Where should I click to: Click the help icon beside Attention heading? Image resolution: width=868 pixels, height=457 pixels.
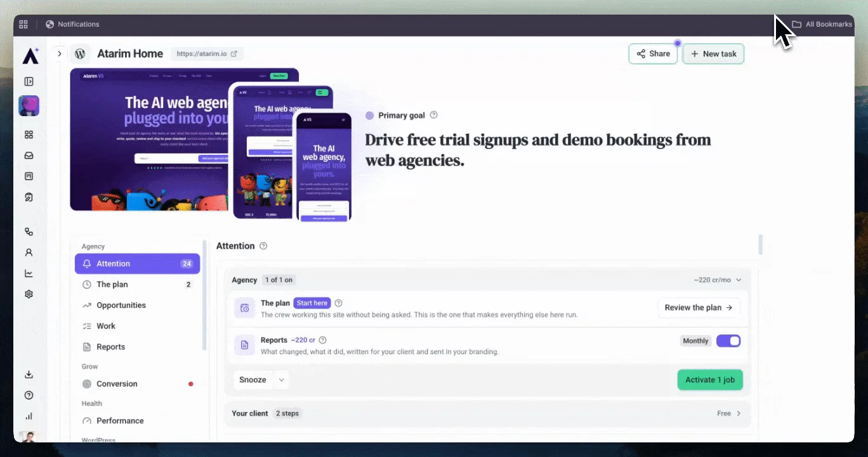263,246
